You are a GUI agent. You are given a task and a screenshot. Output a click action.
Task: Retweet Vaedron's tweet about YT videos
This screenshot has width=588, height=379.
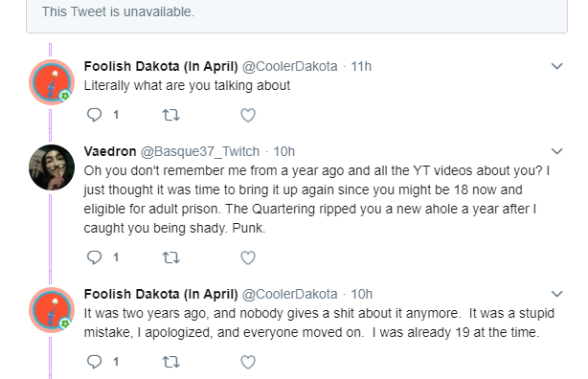(171, 257)
